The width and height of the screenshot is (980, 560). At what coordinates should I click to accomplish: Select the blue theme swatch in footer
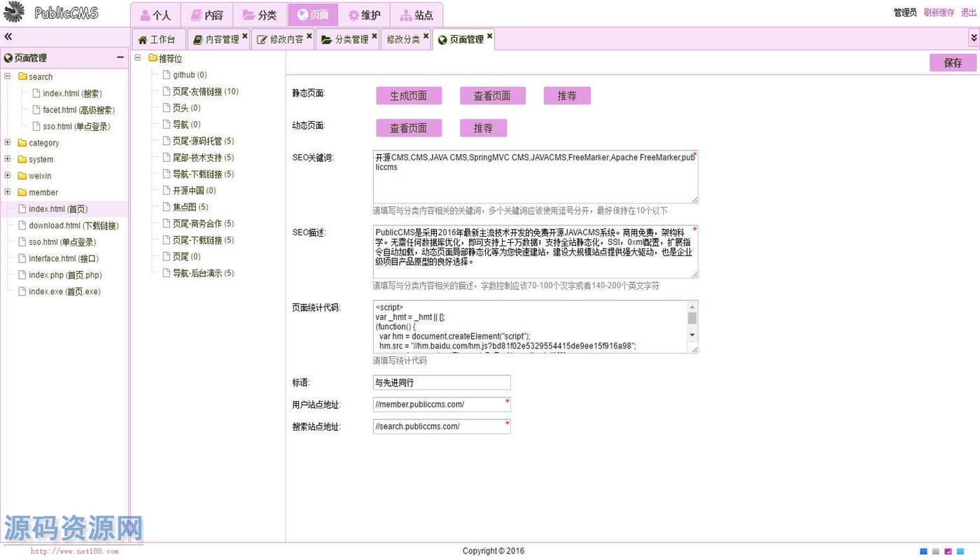click(x=923, y=552)
